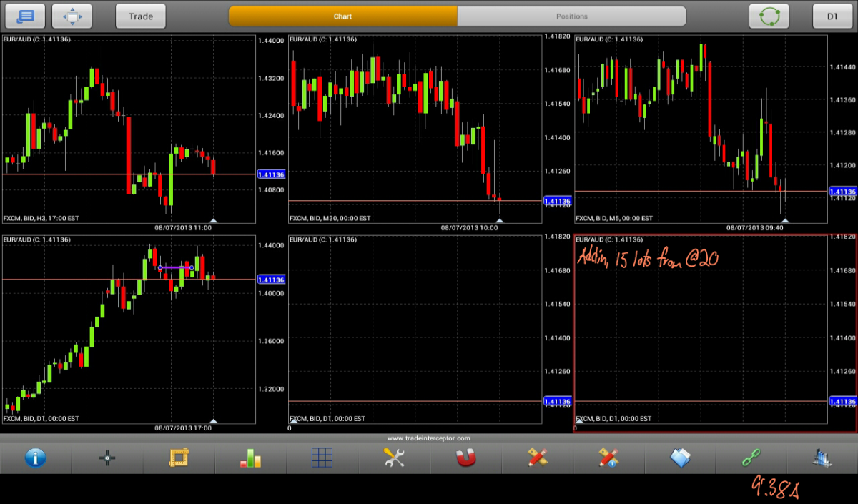This screenshot has height=504, width=858.
Task: Activate the crosshair cursor tool
Action: (x=107, y=458)
